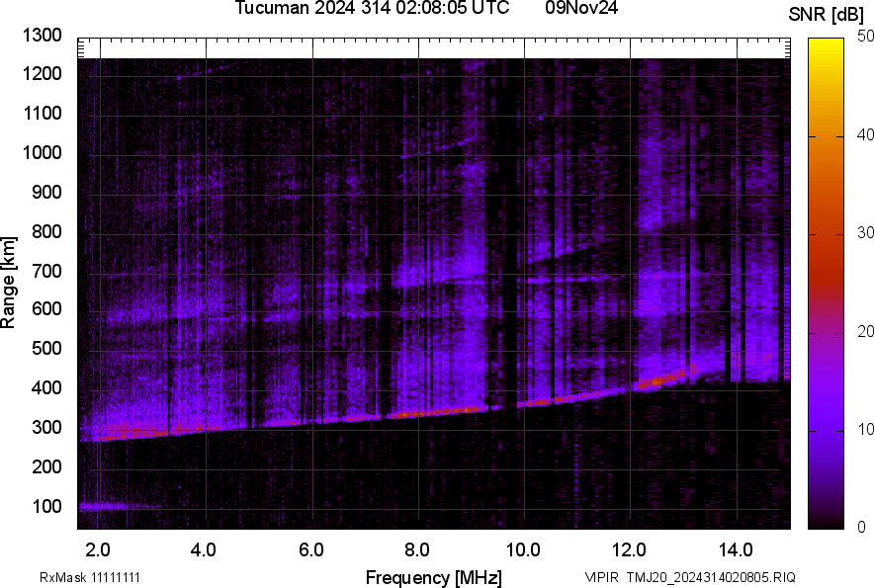Click the '30' colorbar tick label

(x=866, y=232)
